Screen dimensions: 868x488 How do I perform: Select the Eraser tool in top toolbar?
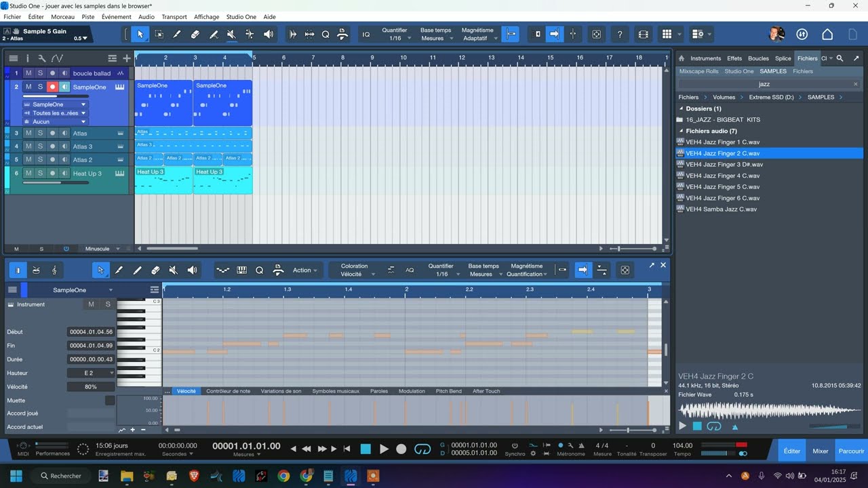195,34
